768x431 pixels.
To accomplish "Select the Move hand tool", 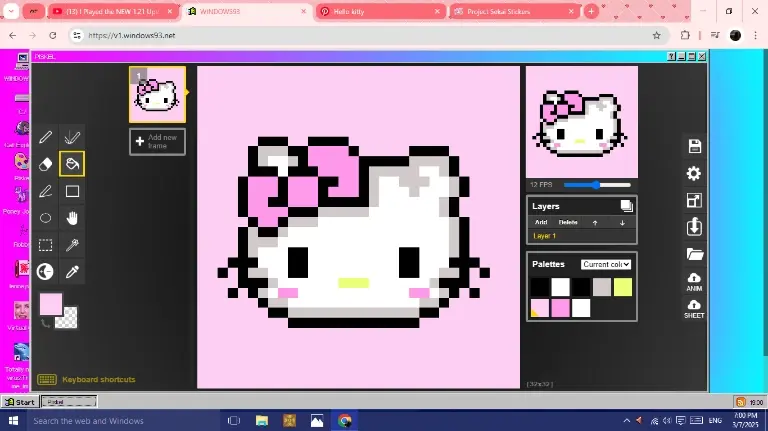I will click(72, 218).
